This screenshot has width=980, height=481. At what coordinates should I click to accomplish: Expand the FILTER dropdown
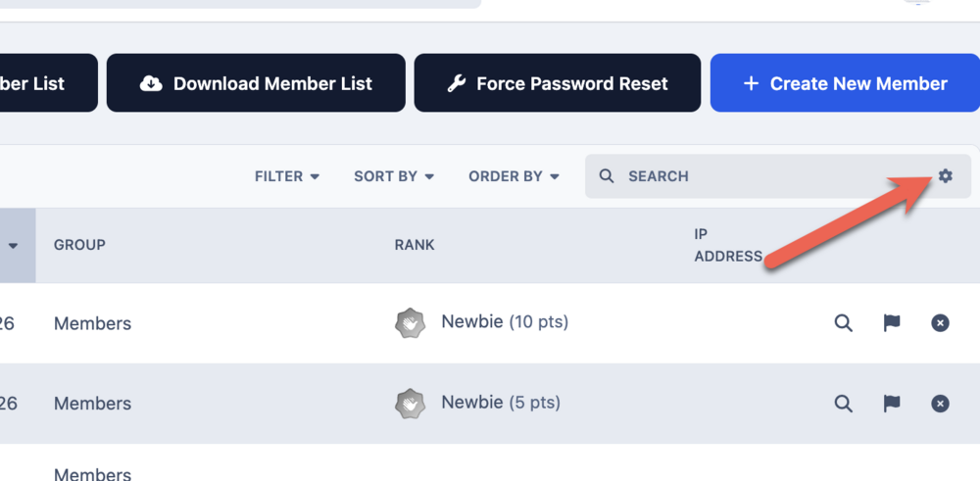click(x=287, y=176)
